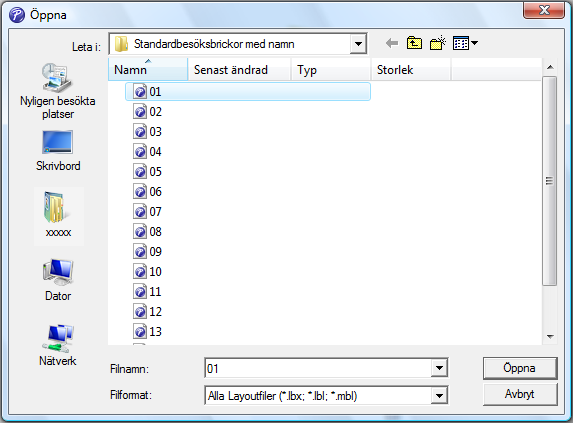Select layout file 12

(148, 312)
